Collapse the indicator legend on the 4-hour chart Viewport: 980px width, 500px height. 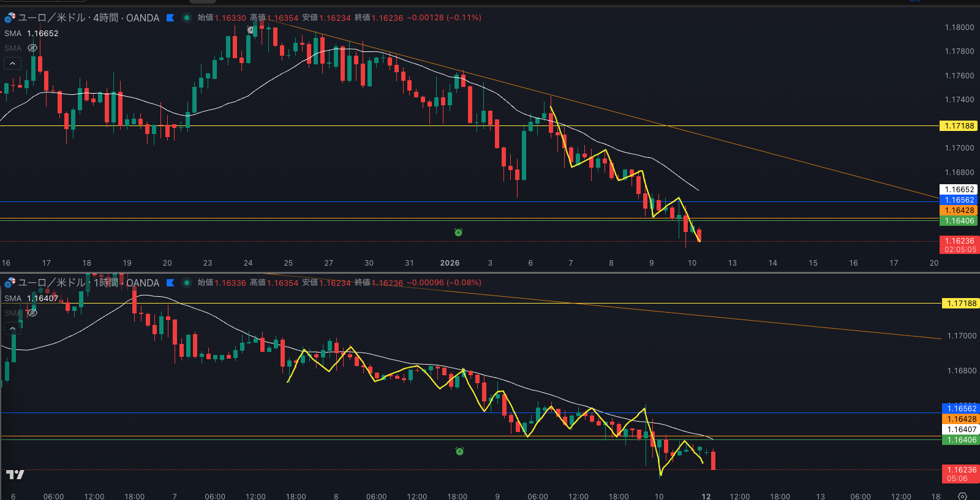pyautogui.click(x=12, y=63)
